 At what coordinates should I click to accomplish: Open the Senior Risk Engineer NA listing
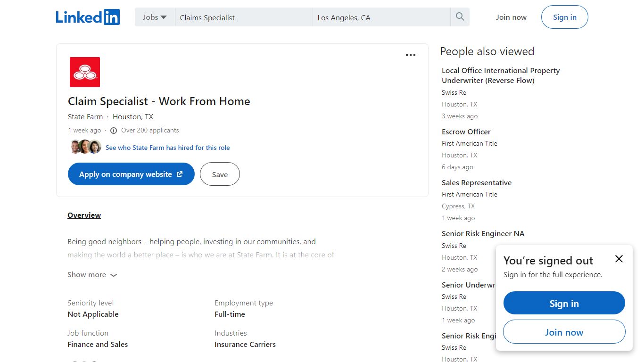(483, 234)
